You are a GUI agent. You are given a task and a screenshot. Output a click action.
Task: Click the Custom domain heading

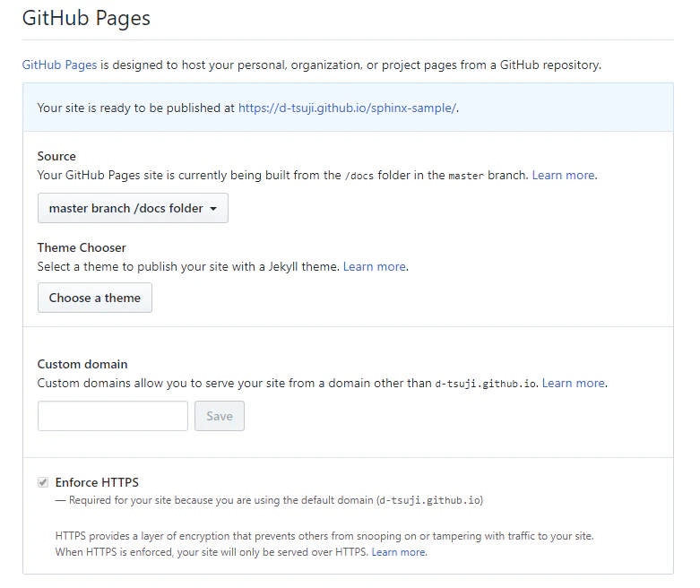82,364
